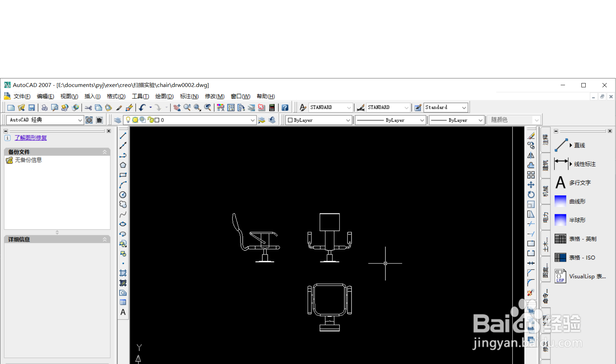Select the Circle draw tool
Viewport: 616px width, 364px height.
(123, 195)
